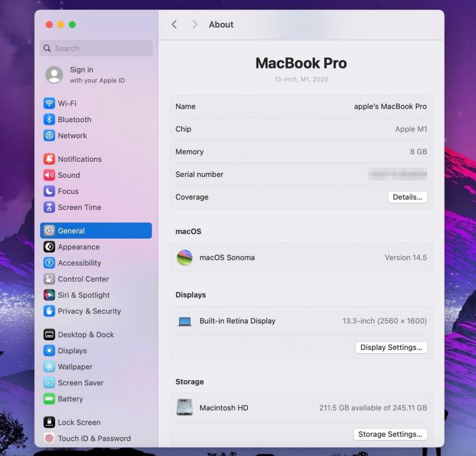Select Screen Time hourglass icon
Image resolution: width=476 pixels, height=456 pixels.
(x=49, y=207)
